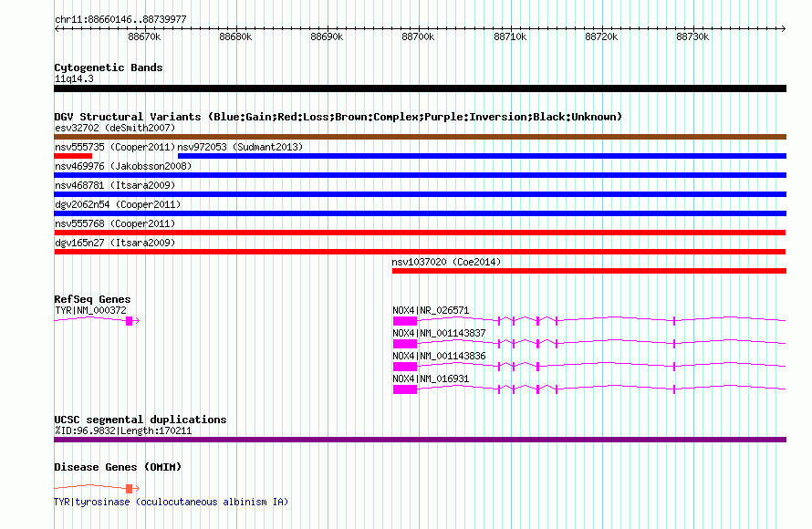Click the blue dgv2062n54 gain bar
Screen dimensions: 812x529
tap(420, 213)
